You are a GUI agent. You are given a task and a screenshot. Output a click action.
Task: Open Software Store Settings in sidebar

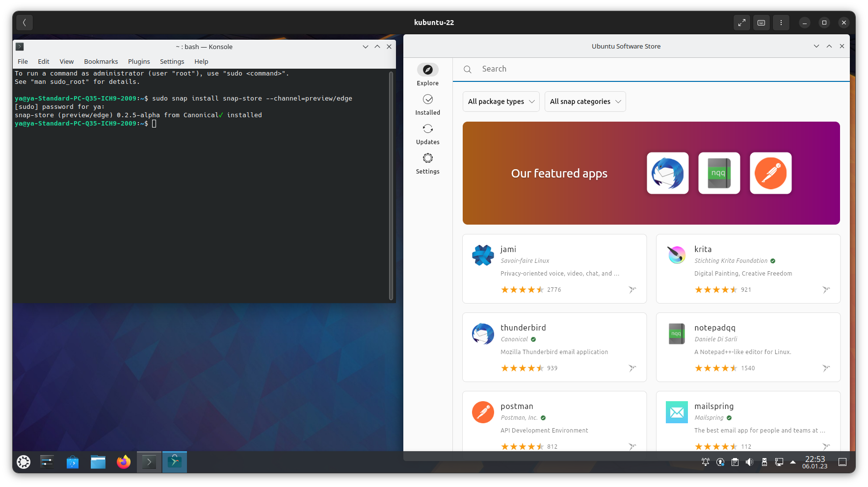427,164
